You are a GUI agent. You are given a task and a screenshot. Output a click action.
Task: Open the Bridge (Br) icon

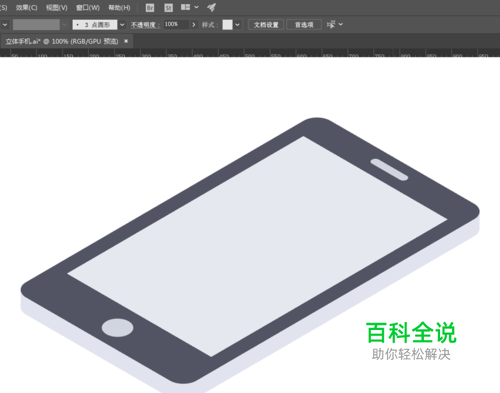click(x=150, y=7)
